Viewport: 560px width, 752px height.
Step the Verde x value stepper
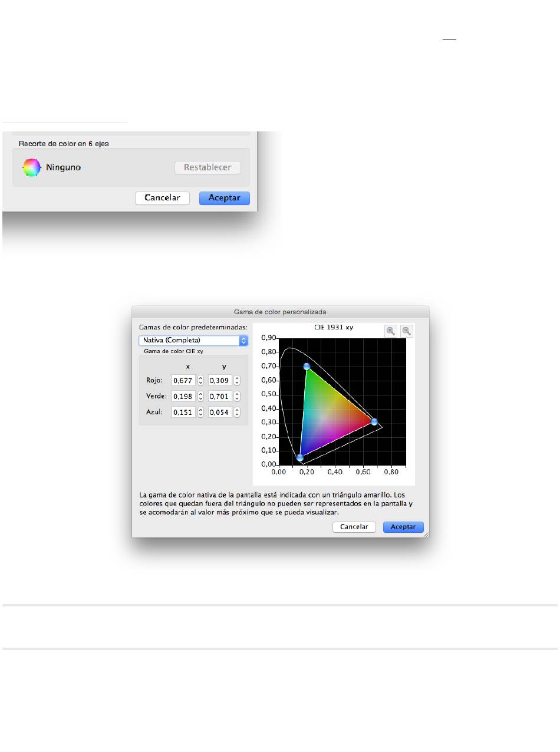coord(200,397)
